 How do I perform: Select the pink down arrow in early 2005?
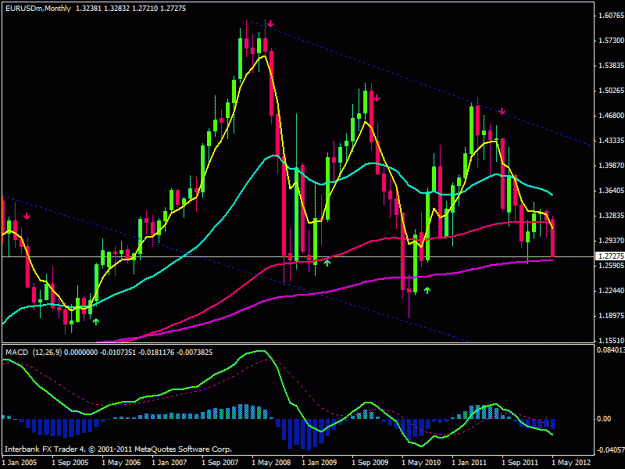(x=27, y=216)
